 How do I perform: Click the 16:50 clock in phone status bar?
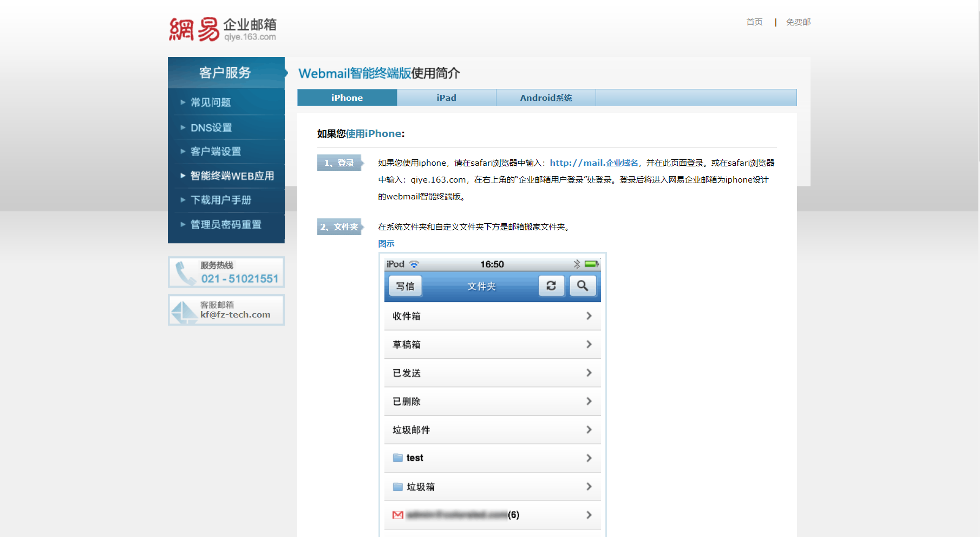(x=492, y=264)
